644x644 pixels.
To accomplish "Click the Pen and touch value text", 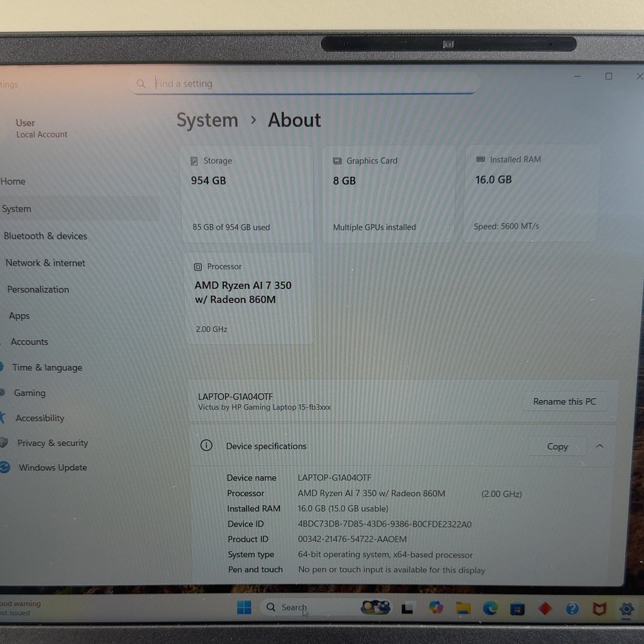I will [391, 570].
